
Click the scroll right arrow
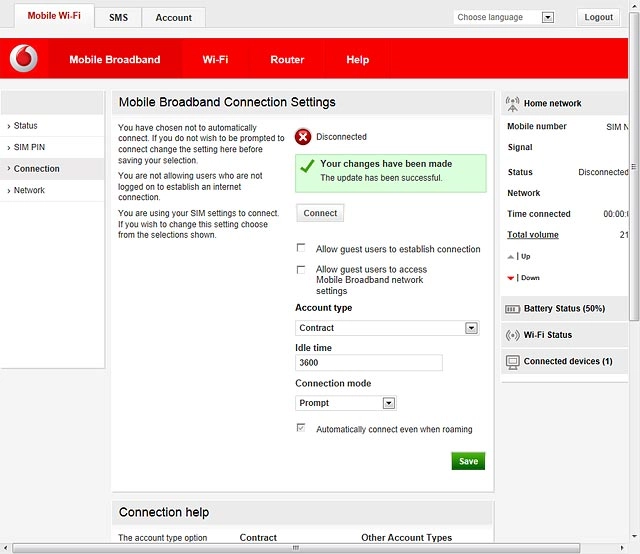click(x=622, y=548)
